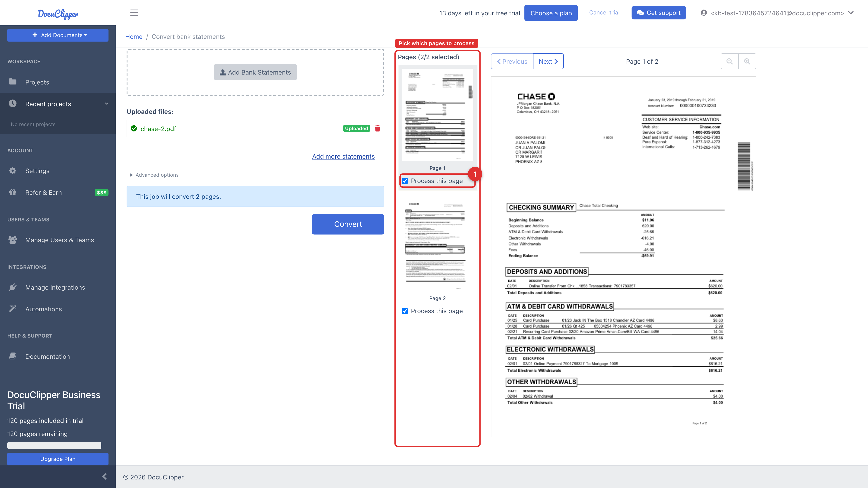The width and height of the screenshot is (868, 488).
Task: Click Get support button
Action: coord(659,13)
